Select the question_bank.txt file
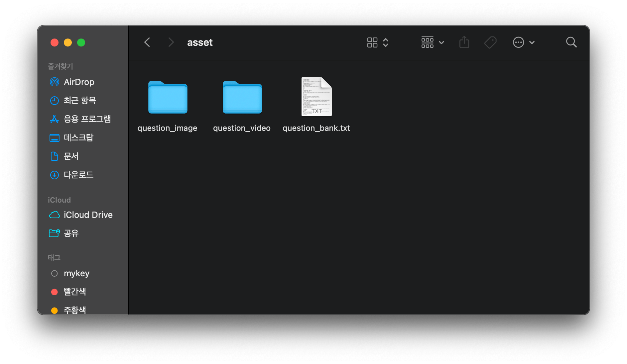The image size is (627, 364). tap(316, 97)
